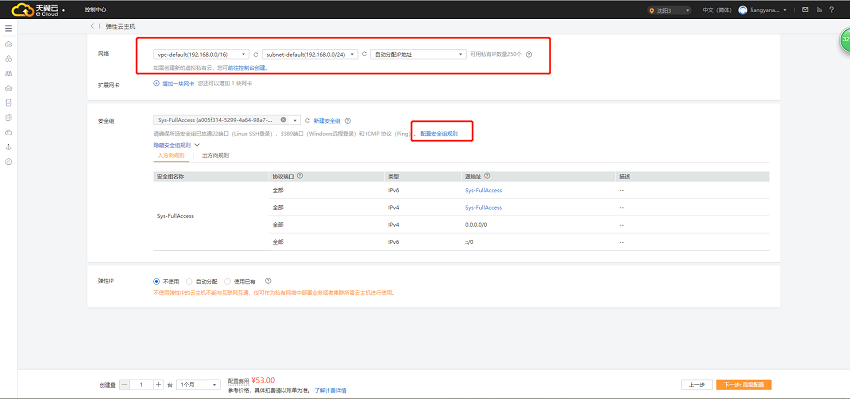Open help icon in 协议端口 column header

(x=300, y=176)
